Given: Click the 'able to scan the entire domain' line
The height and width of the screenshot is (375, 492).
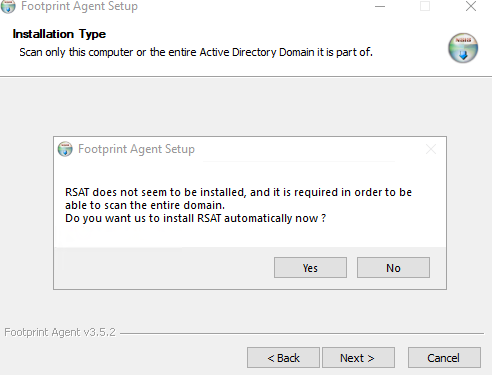Looking at the screenshot, I should click(145, 205).
